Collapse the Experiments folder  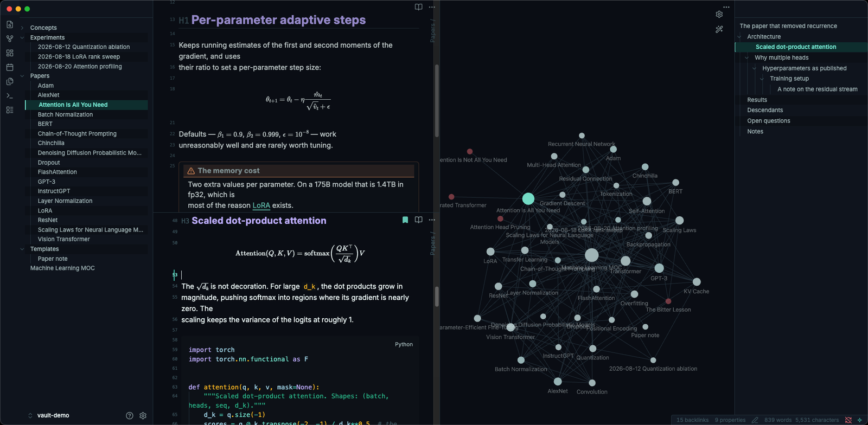pyautogui.click(x=22, y=38)
